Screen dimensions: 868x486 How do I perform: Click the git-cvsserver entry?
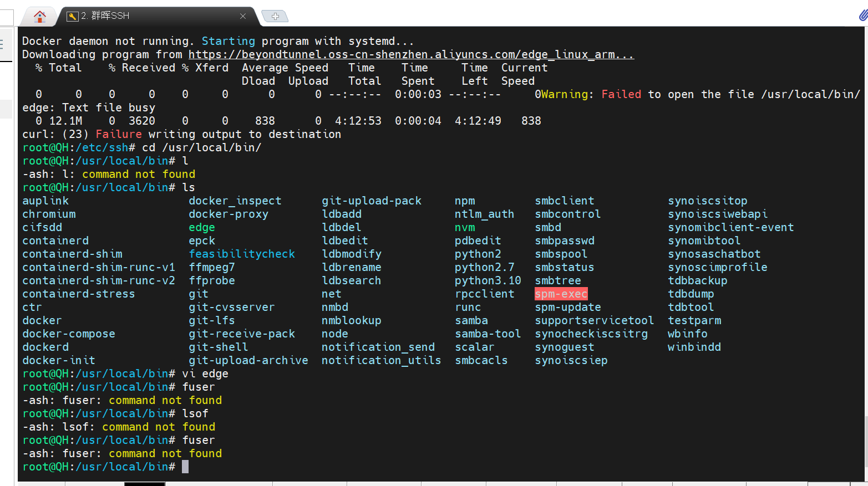pos(232,307)
